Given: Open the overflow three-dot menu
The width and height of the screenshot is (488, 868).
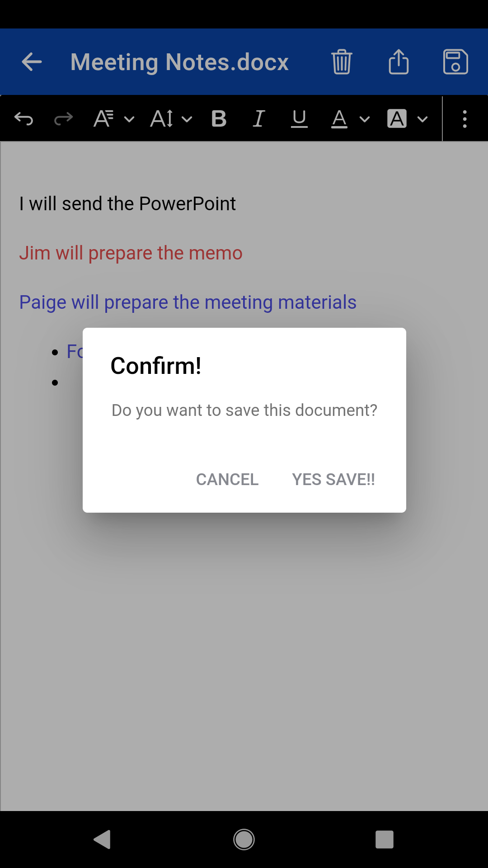Looking at the screenshot, I should point(465,118).
